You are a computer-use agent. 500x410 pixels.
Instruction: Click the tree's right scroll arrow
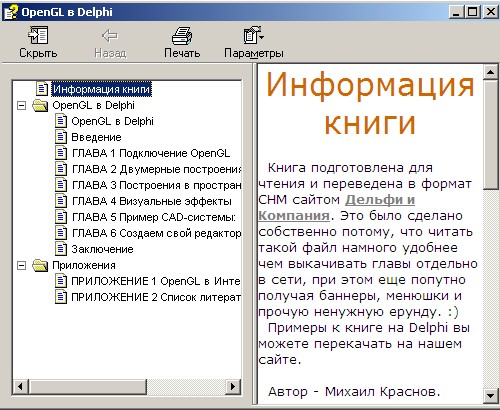(233, 387)
